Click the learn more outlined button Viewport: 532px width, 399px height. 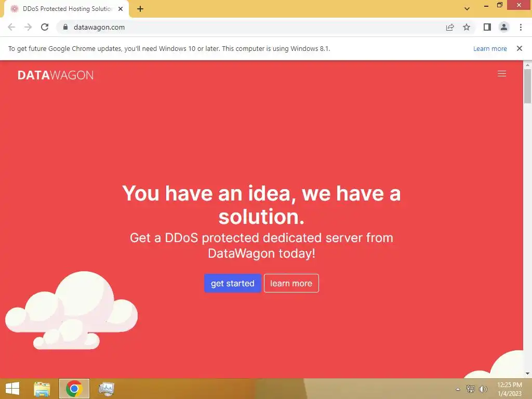click(291, 283)
